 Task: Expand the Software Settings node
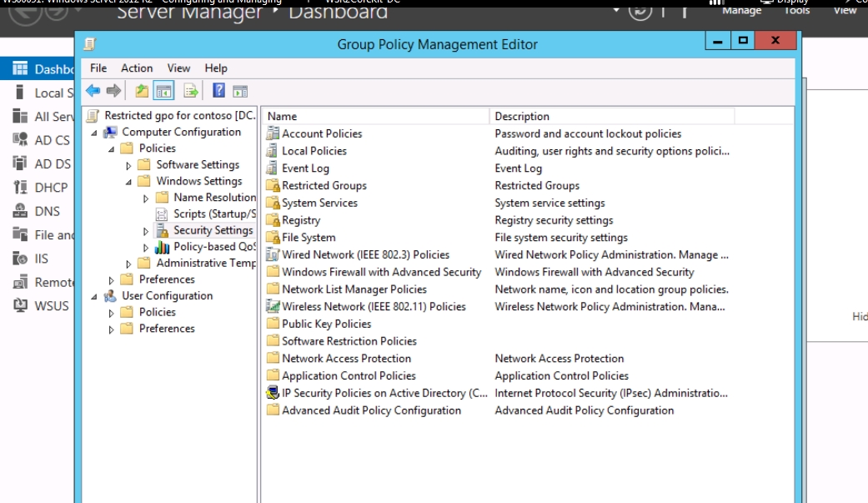point(128,165)
